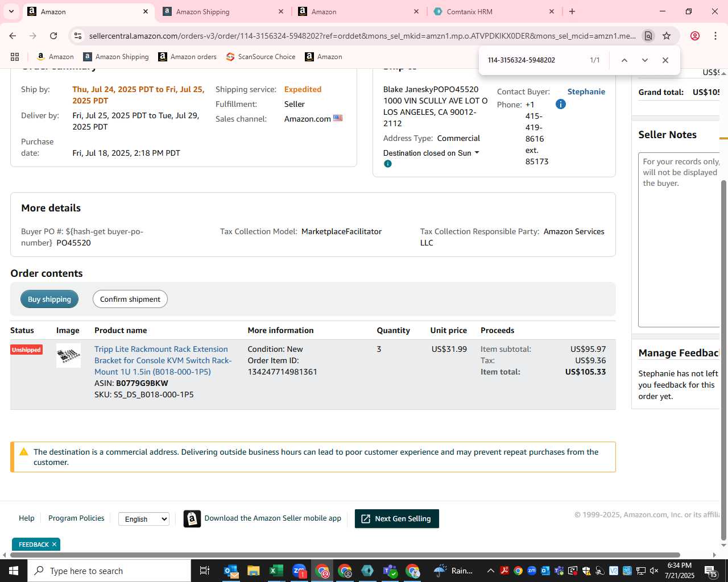This screenshot has height=582, width=728.
Task: Click the muted volume tray icon
Action: (x=654, y=571)
